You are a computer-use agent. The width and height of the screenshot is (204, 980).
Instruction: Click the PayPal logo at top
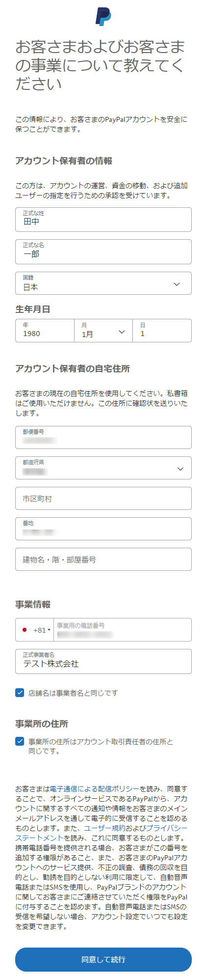point(103,17)
